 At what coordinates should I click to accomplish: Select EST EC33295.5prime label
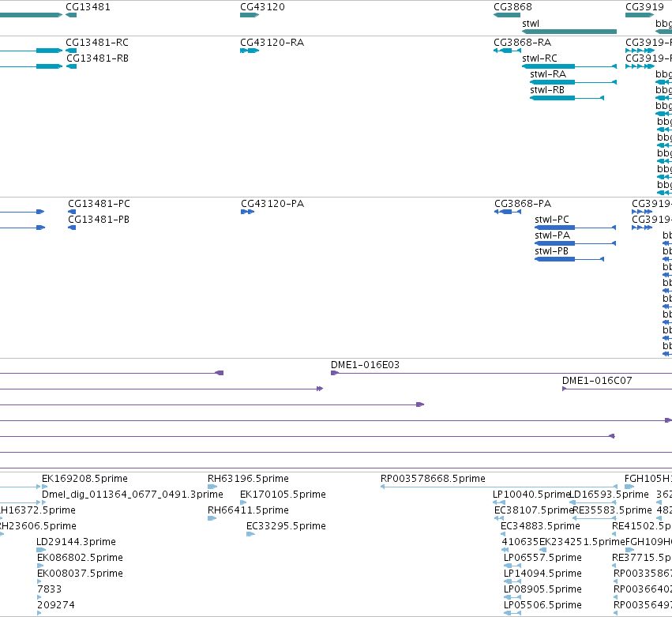pos(287,526)
